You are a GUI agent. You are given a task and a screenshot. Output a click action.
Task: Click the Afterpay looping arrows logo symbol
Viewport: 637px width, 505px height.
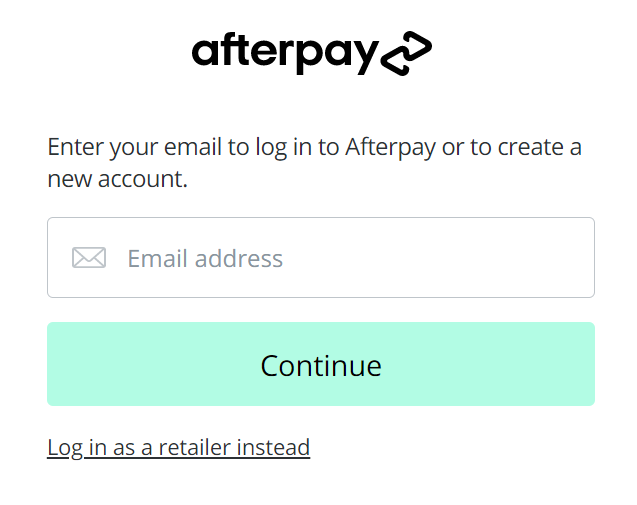click(x=406, y=53)
